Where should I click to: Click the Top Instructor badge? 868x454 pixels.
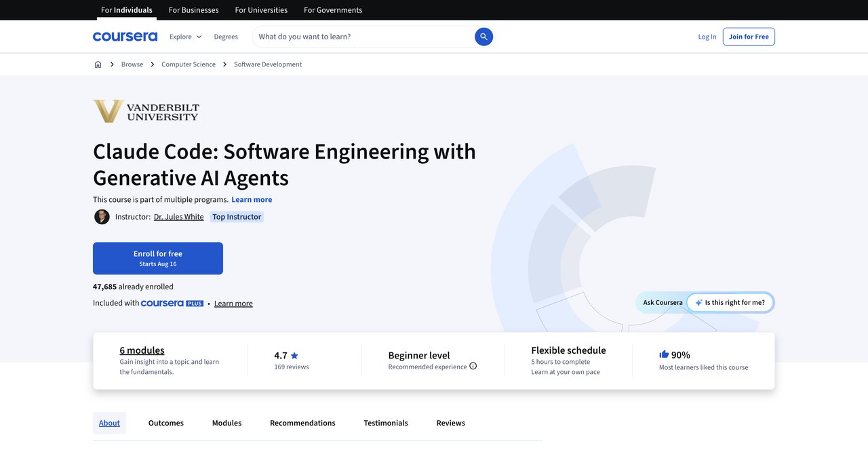[x=237, y=217]
